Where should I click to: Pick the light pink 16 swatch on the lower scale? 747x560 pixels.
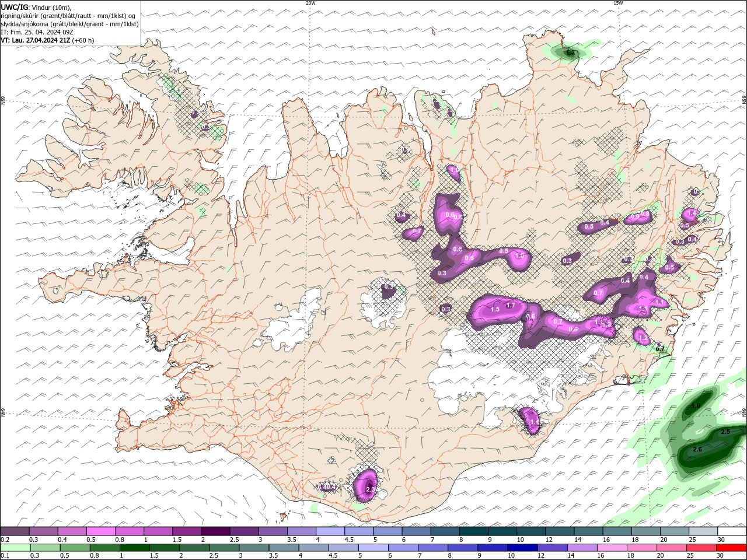click(612, 548)
